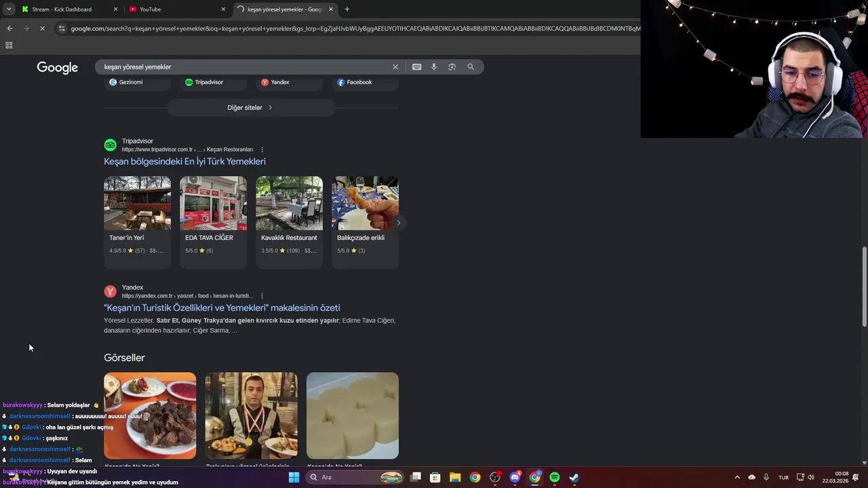Image resolution: width=868 pixels, height=488 pixels.
Task: Open Discord from the taskbar
Action: [x=515, y=477]
